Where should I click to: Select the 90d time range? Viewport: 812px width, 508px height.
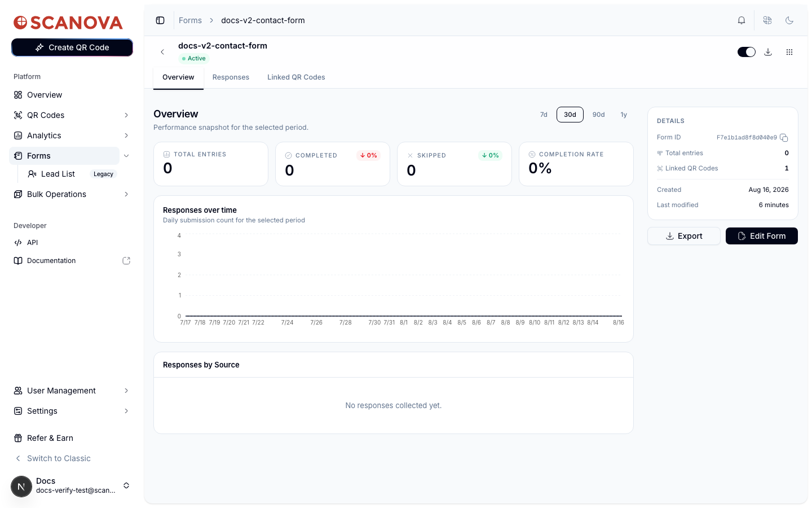(x=598, y=115)
